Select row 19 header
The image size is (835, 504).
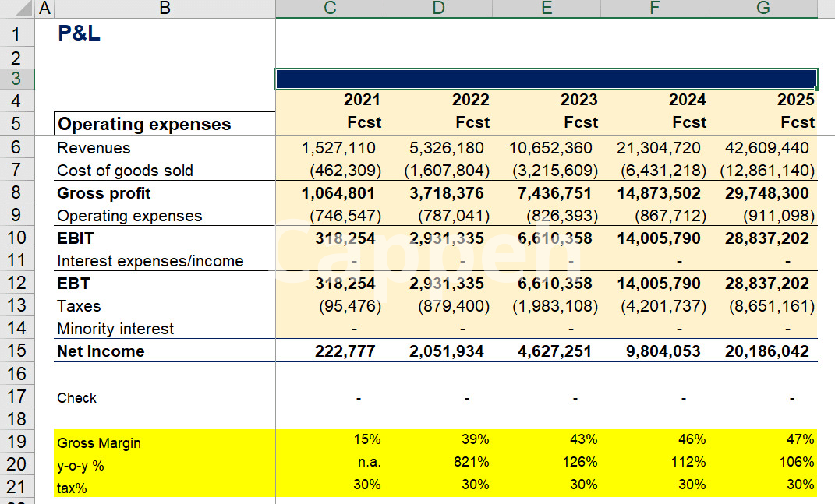coord(17,442)
